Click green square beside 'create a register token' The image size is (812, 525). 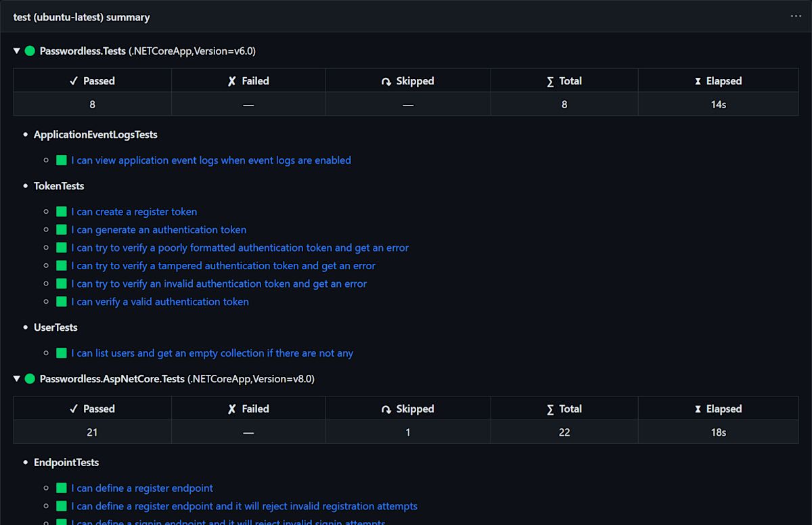pyautogui.click(x=62, y=212)
